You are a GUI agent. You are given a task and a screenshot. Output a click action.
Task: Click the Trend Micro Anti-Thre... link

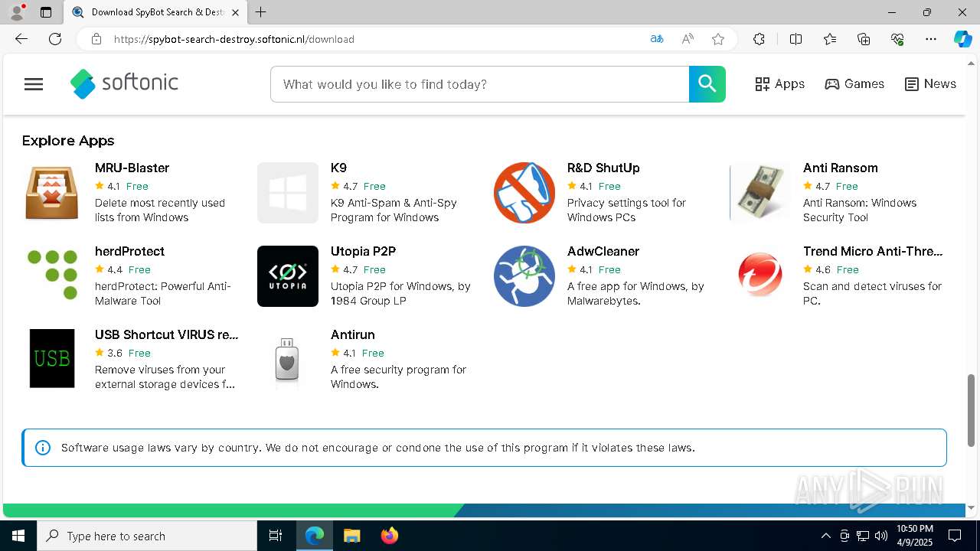[x=873, y=251]
